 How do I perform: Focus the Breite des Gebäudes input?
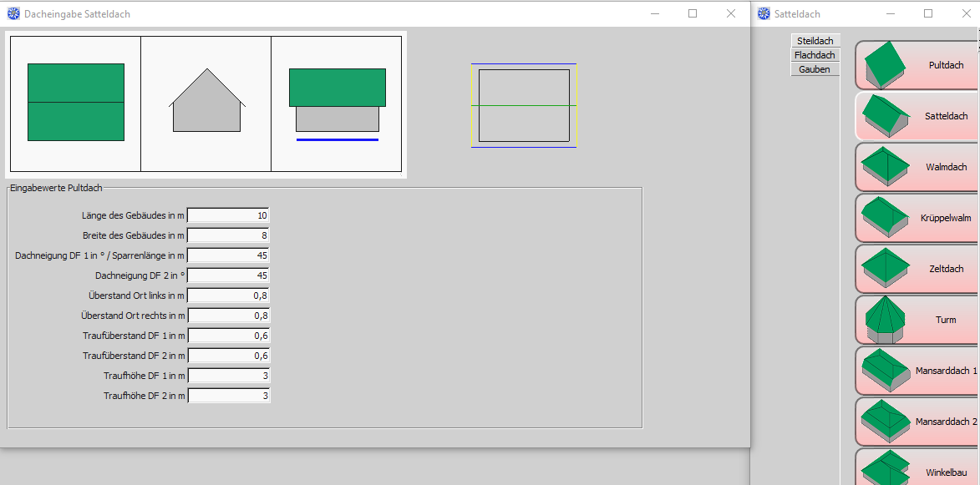click(229, 235)
